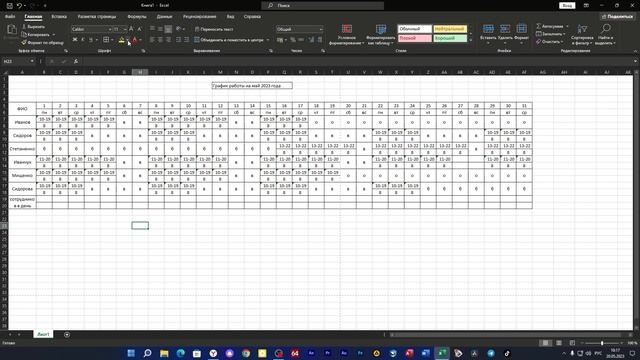
Task: Click in the Name Box showing H23
Action: [18, 61]
